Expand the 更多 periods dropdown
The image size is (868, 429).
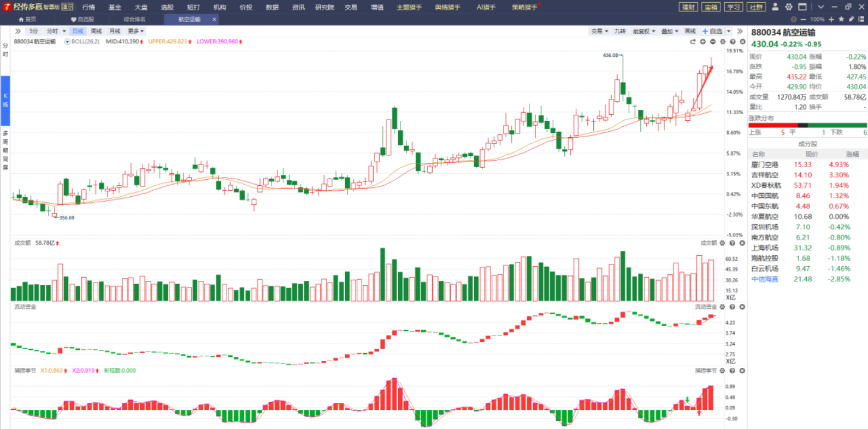pos(135,31)
